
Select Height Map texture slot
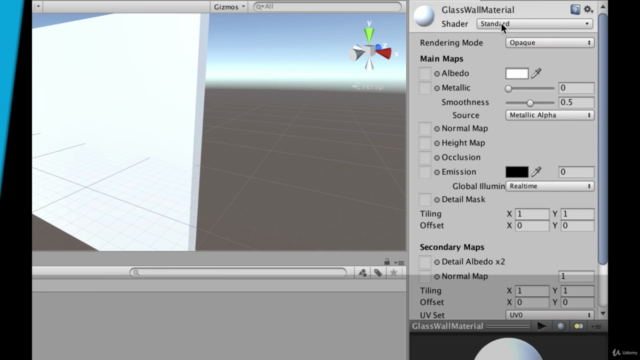pyautogui.click(x=425, y=143)
